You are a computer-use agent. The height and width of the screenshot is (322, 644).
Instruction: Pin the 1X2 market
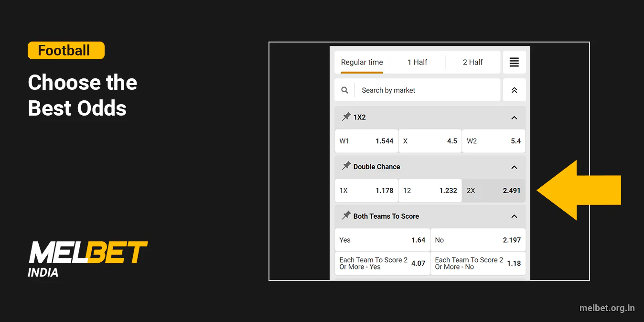point(345,117)
